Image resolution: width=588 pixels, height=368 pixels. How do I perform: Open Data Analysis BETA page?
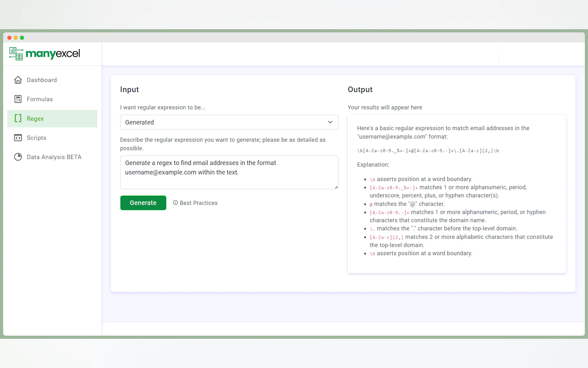pos(54,157)
